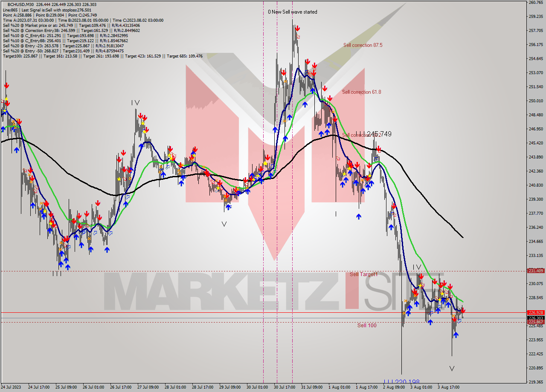
Task: Click the '26 Jul 01:00' time label
Action: click(x=93, y=388)
